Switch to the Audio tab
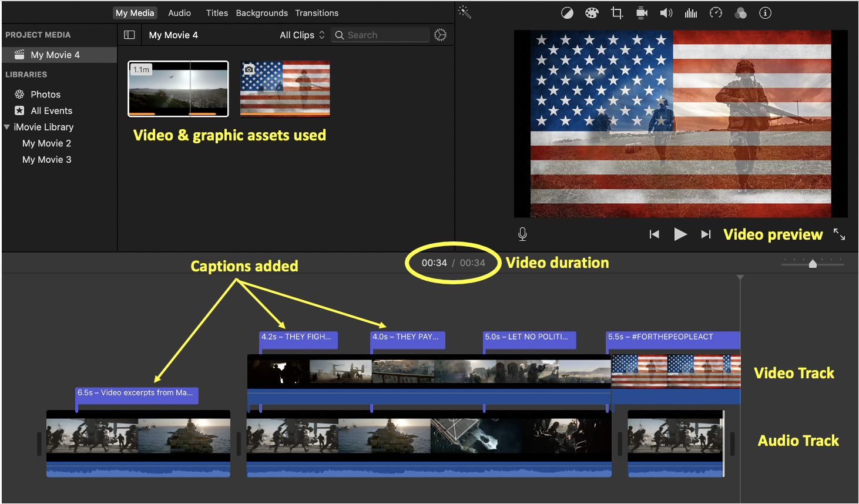 179,13
